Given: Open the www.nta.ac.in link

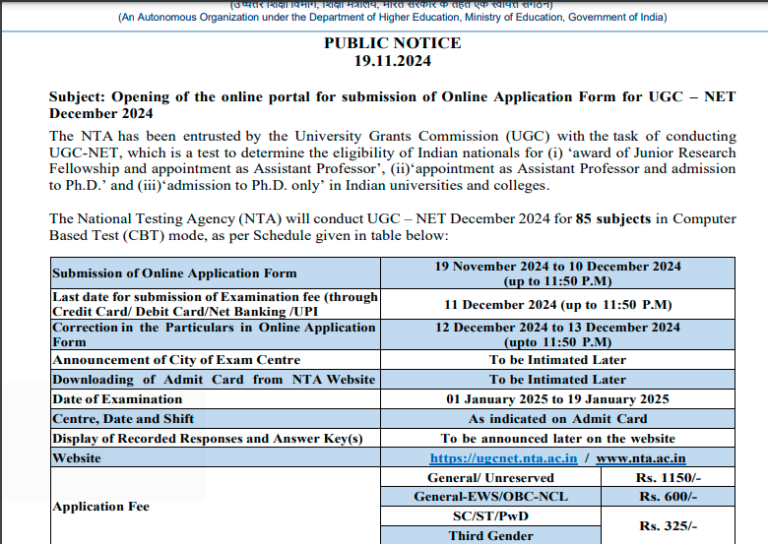Looking at the screenshot, I should (x=641, y=458).
